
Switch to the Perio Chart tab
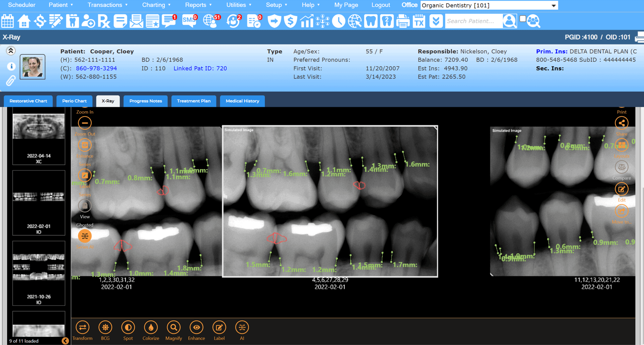(x=74, y=101)
